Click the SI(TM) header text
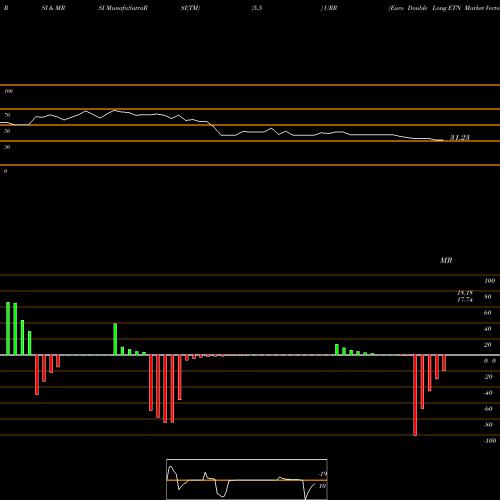 (190, 8)
